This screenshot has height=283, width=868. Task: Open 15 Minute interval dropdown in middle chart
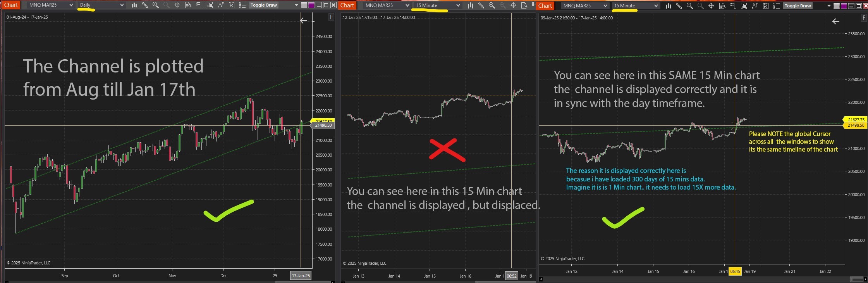coord(438,5)
